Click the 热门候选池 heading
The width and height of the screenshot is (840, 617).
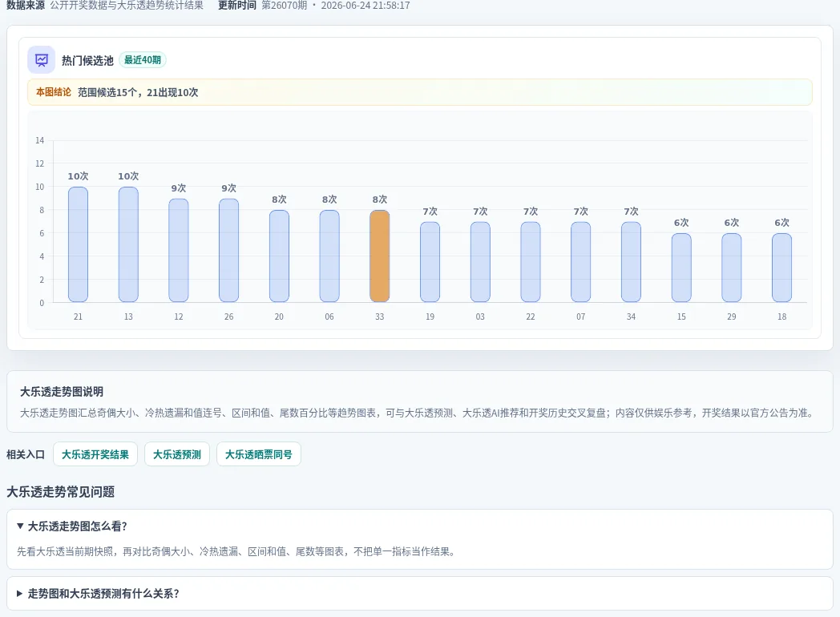pyautogui.click(x=87, y=60)
